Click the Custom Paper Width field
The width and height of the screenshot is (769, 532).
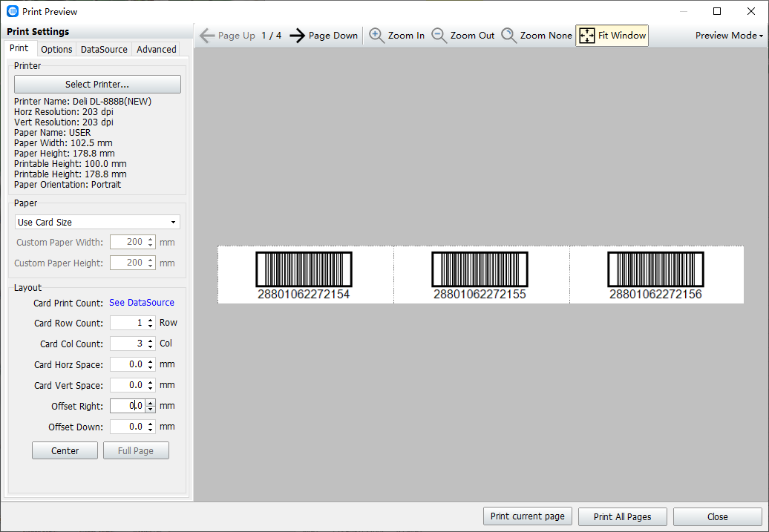point(132,242)
